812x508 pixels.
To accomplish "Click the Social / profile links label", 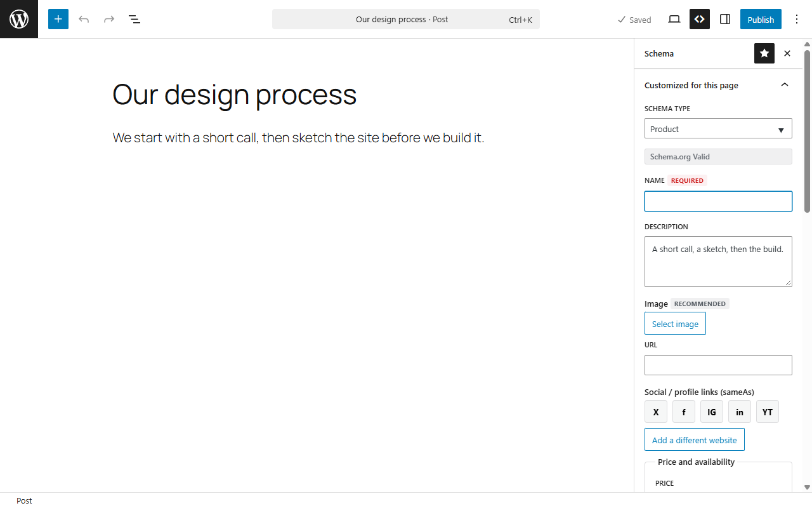I will pos(699,392).
